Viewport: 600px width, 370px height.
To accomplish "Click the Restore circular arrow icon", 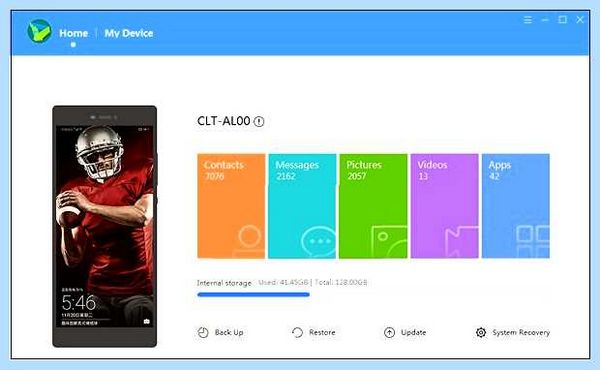I will 297,333.
